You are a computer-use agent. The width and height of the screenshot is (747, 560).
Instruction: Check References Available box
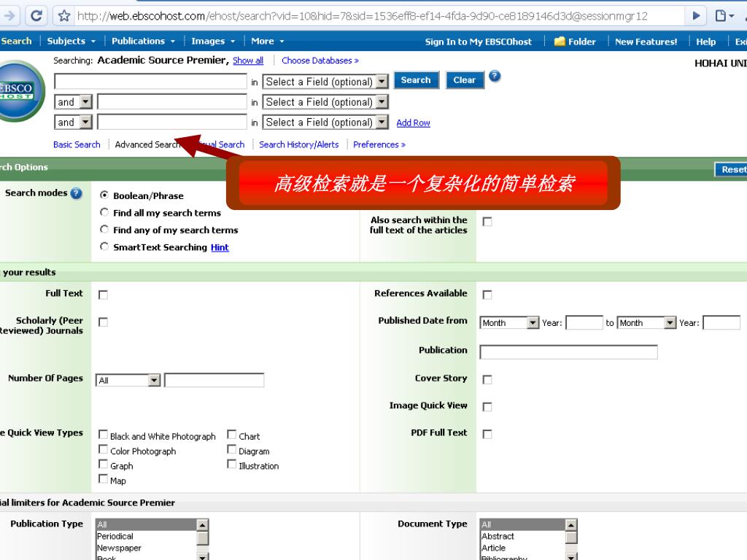click(487, 295)
